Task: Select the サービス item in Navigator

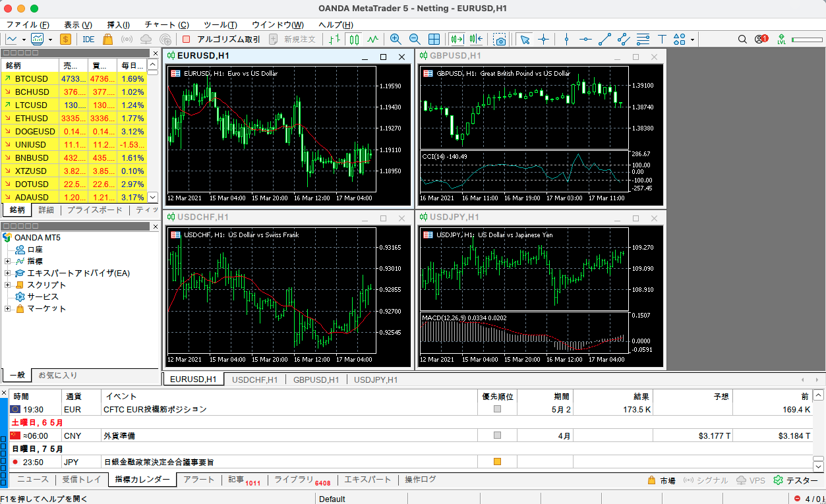Action: point(43,297)
